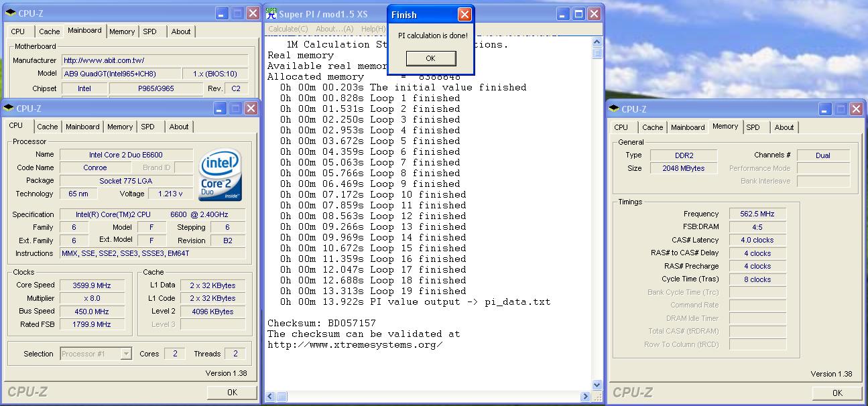This screenshot has width=868, height=406.
Task: Select SPD tab in CPU-Z CPU window
Action: click(148, 127)
